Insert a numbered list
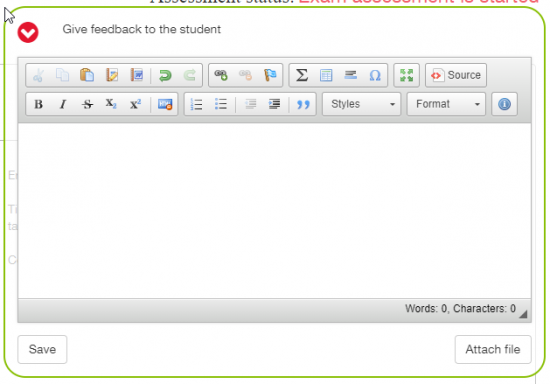 coord(196,104)
